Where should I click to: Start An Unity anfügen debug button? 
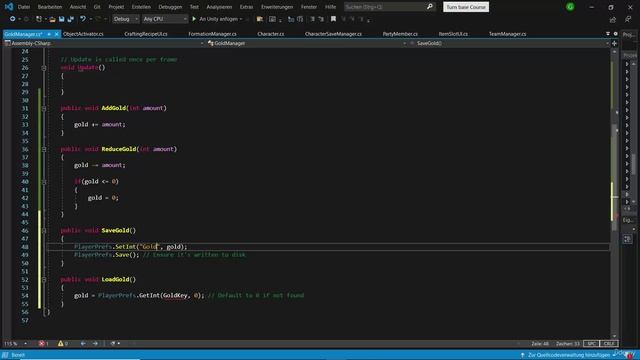pyautogui.click(x=217, y=19)
